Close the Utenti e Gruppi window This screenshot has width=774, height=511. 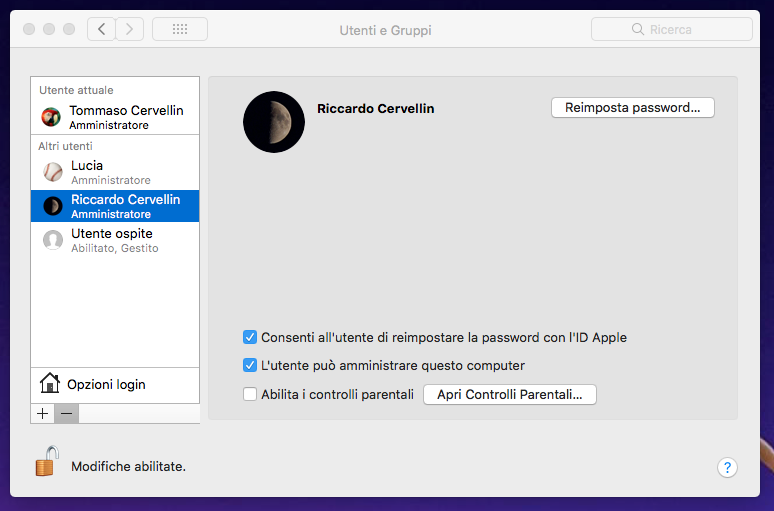(x=29, y=29)
